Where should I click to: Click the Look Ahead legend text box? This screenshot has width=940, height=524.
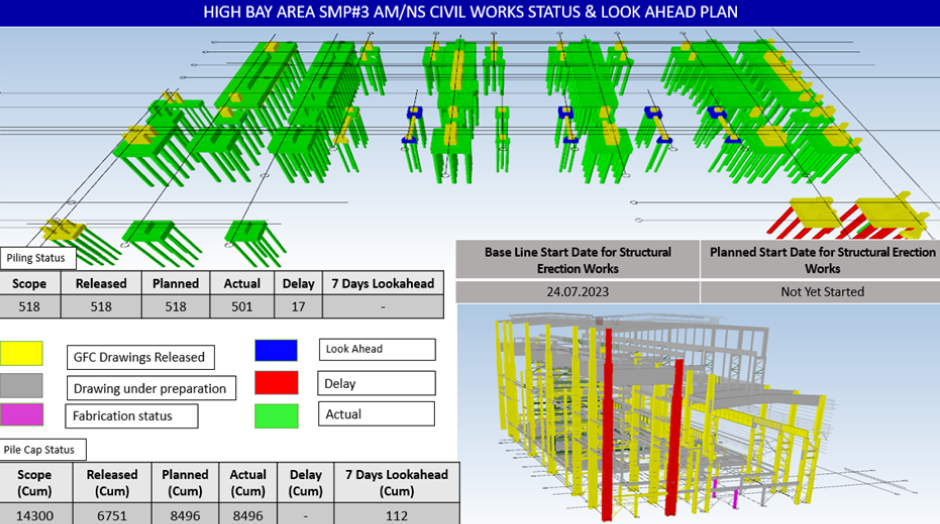pos(377,349)
